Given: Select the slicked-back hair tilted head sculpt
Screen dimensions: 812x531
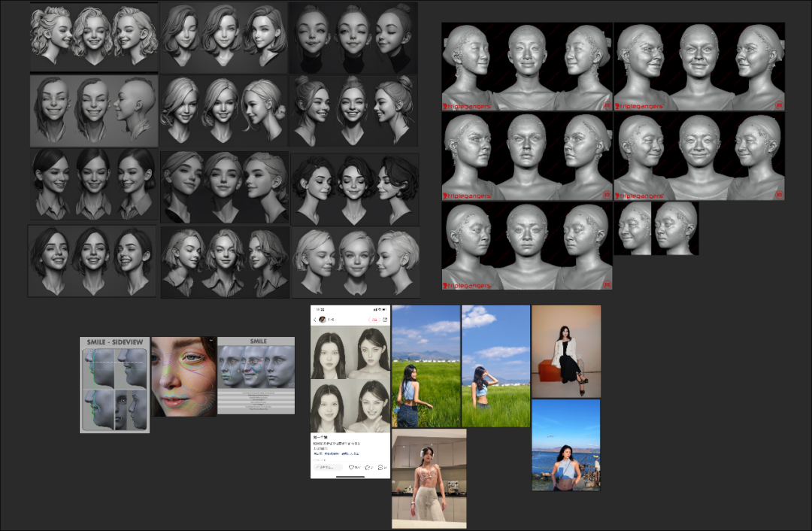Looking at the screenshot, I should tap(225, 187).
